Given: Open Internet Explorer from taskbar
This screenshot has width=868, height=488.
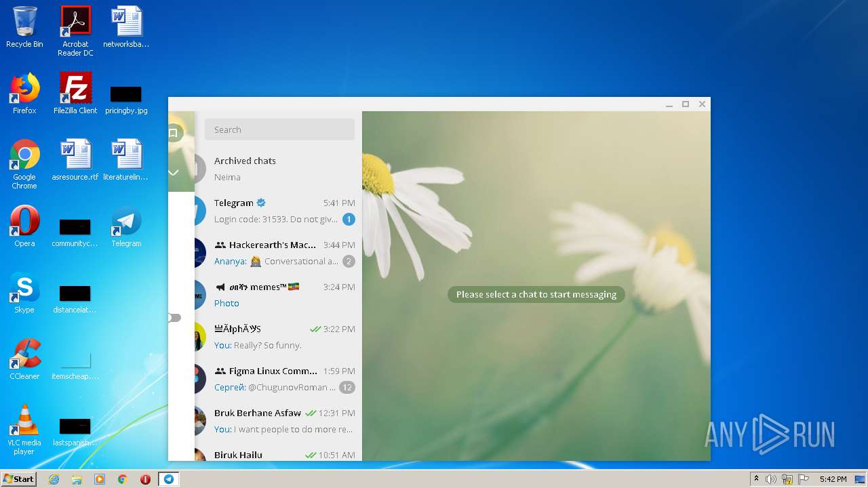Looking at the screenshot, I should 54,479.
